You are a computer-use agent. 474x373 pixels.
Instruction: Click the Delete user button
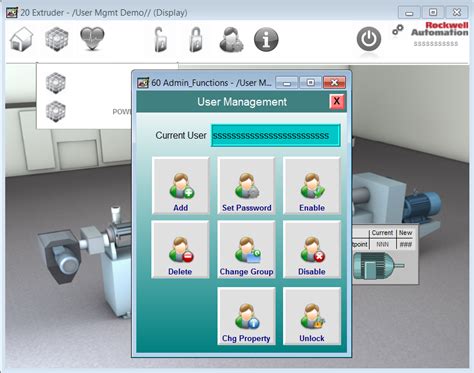click(180, 249)
